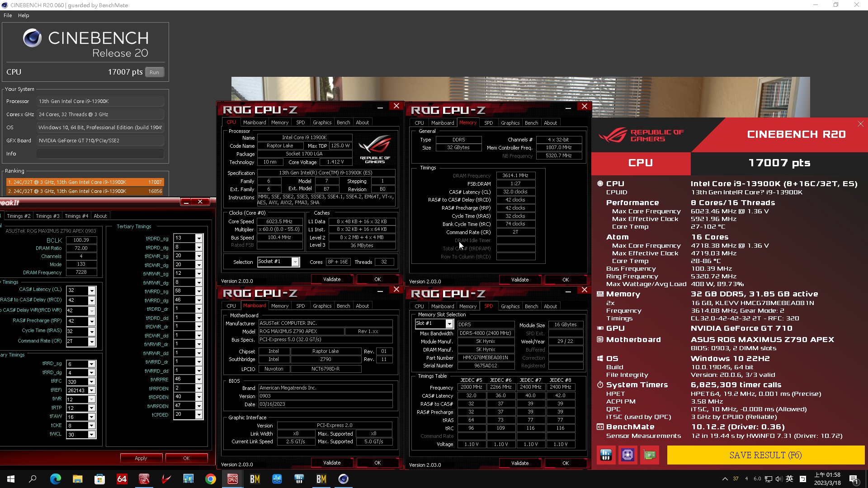Screen dimensions: 868x488
Task: Open taskbar clock showing 01:58
Action: click(x=827, y=479)
